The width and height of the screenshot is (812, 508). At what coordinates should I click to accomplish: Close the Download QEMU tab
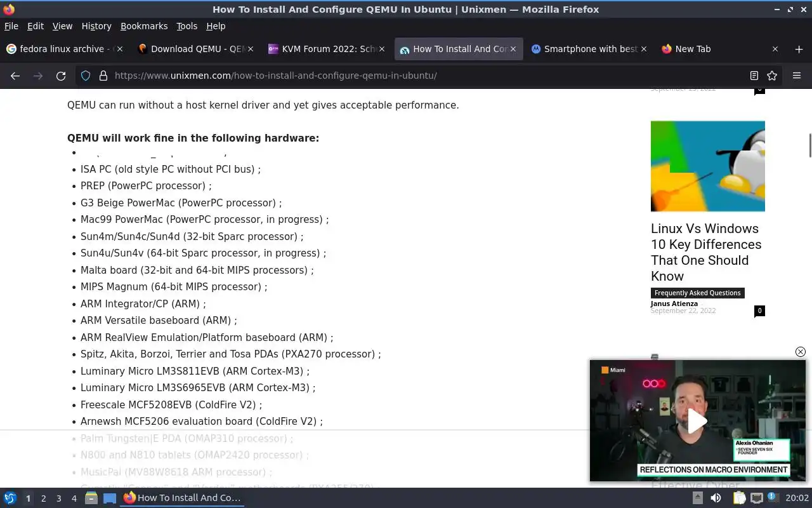(251, 49)
